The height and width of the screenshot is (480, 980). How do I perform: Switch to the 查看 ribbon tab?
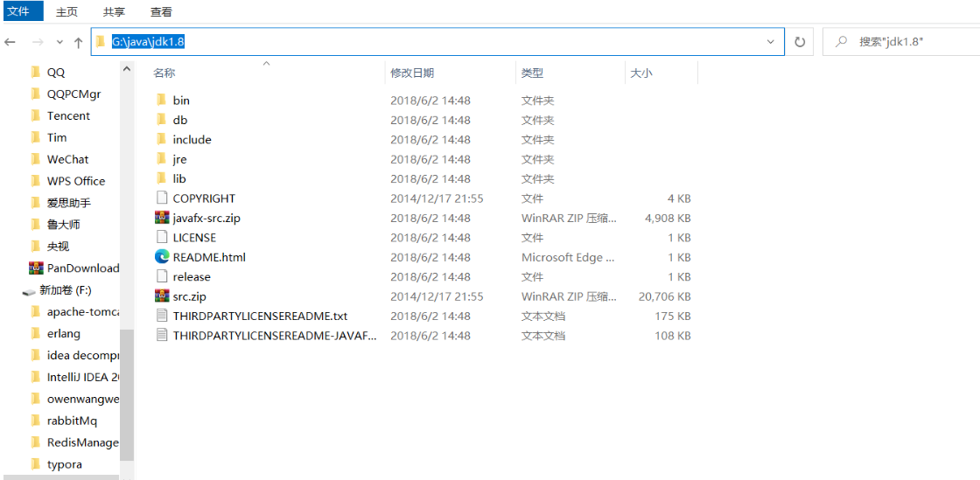[x=161, y=11]
